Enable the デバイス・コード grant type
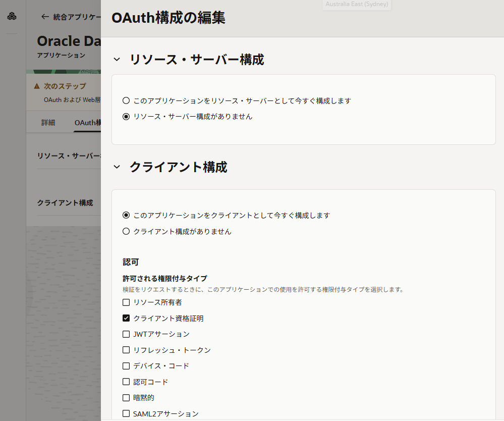 pos(126,365)
